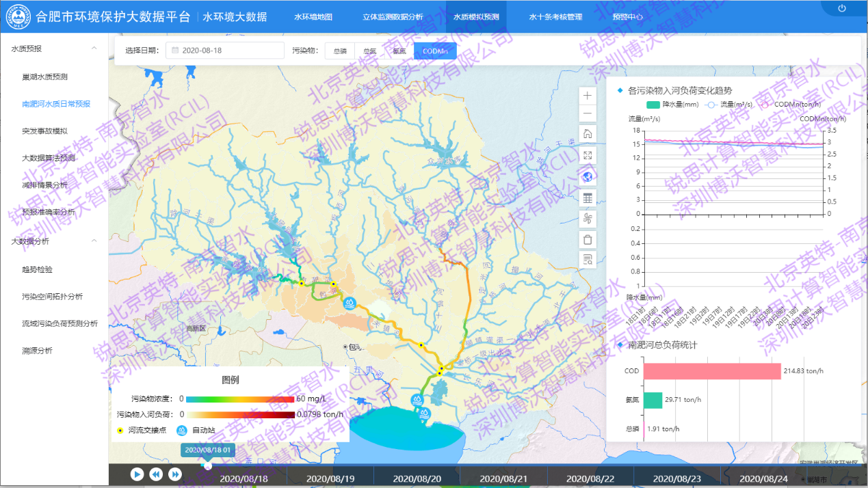Click the map zoom out minus button
The width and height of the screenshot is (868, 488).
[x=588, y=113]
